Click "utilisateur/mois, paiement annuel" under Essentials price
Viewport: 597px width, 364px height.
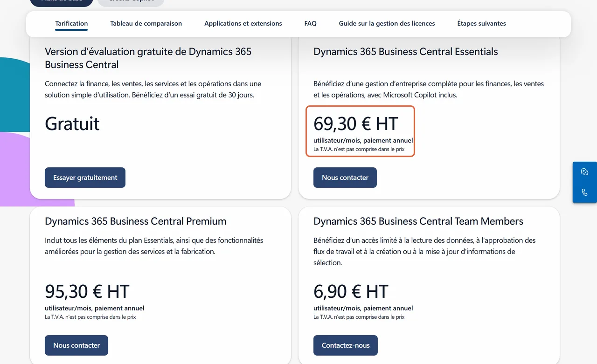(363, 140)
